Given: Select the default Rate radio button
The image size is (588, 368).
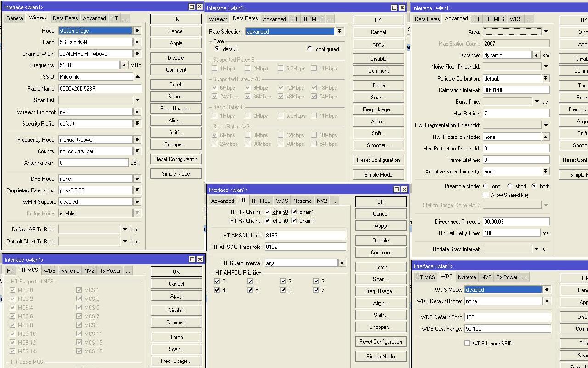Looking at the screenshot, I should (x=217, y=49).
